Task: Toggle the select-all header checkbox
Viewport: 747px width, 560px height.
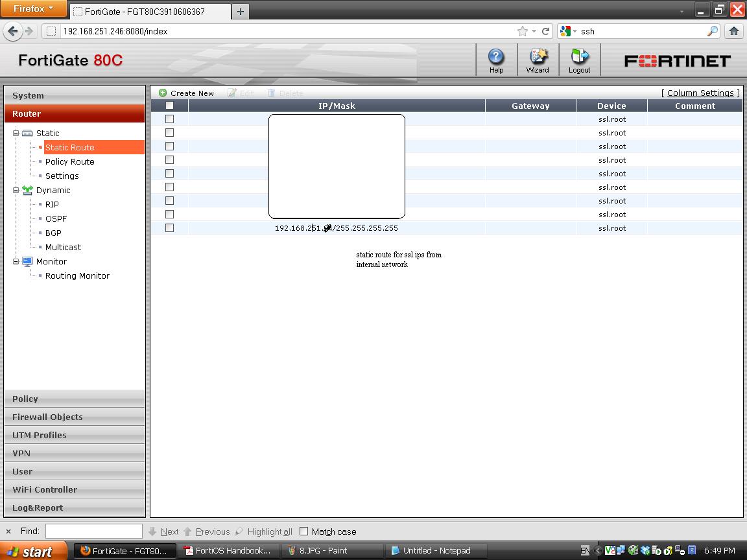Action: pos(170,106)
